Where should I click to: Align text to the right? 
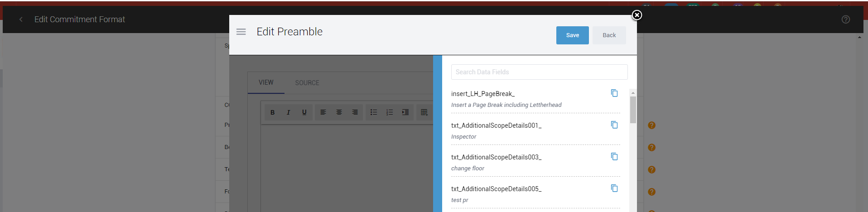tap(355, 112)
